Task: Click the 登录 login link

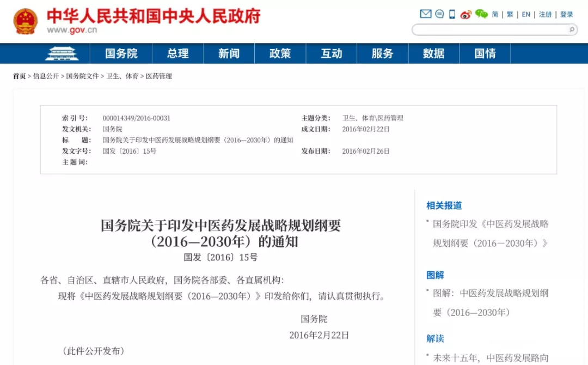Action: (x=567, y=15)
